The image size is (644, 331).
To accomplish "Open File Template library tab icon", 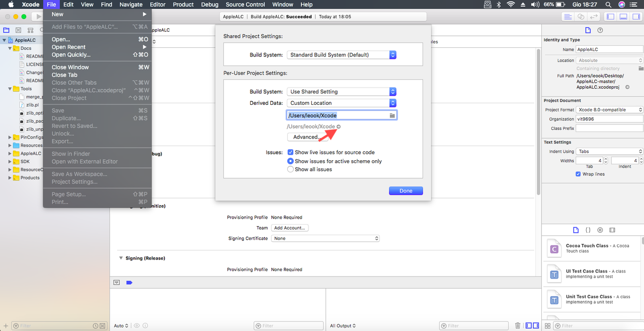I will click(x=576, y=230).
